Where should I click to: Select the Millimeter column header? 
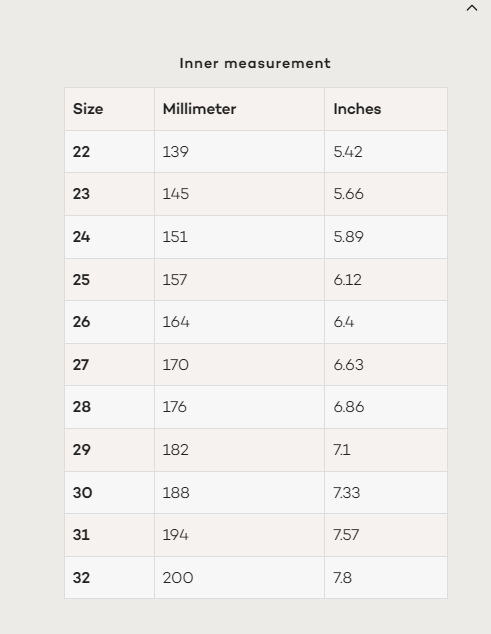pos(199,109)
